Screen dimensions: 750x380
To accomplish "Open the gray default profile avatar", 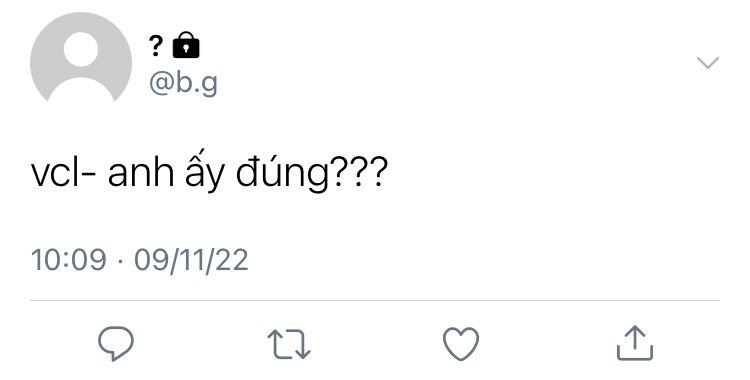I will 81,57.
